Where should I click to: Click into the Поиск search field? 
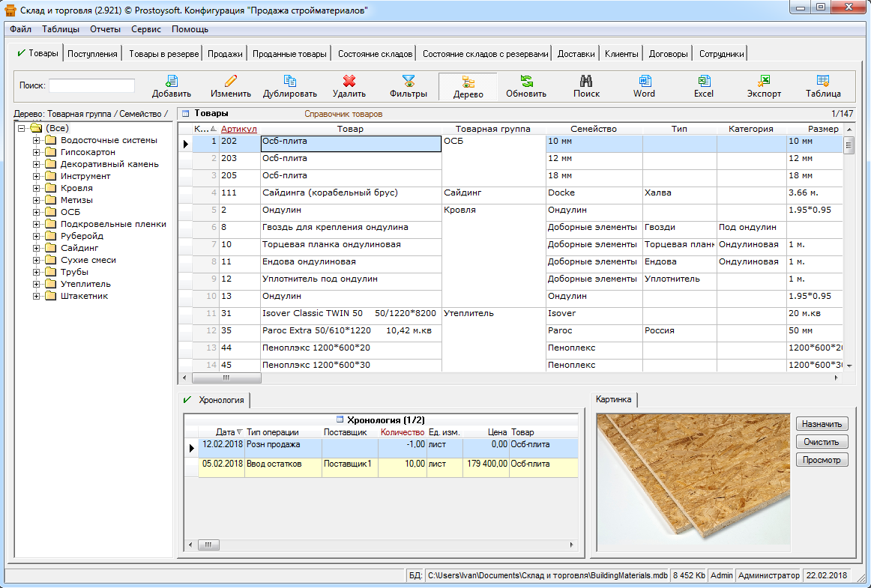(x=91, y=85)
